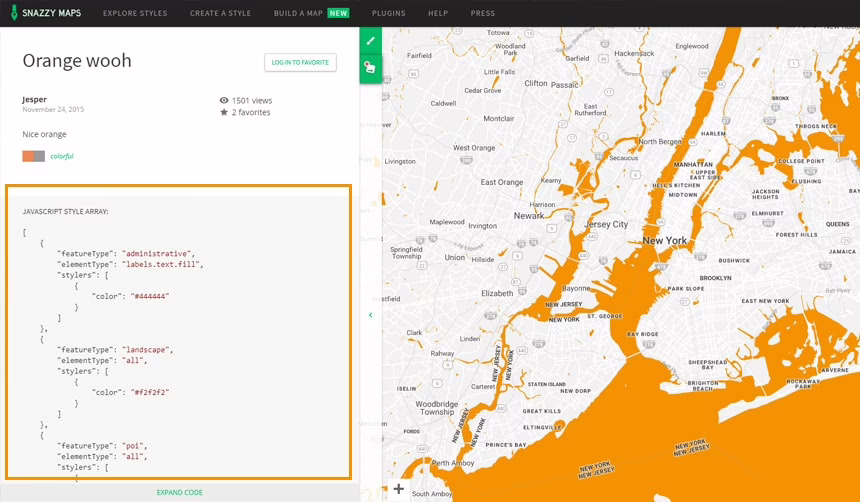
Task: Click the green pencil edit style button
Action: [370, 41]
